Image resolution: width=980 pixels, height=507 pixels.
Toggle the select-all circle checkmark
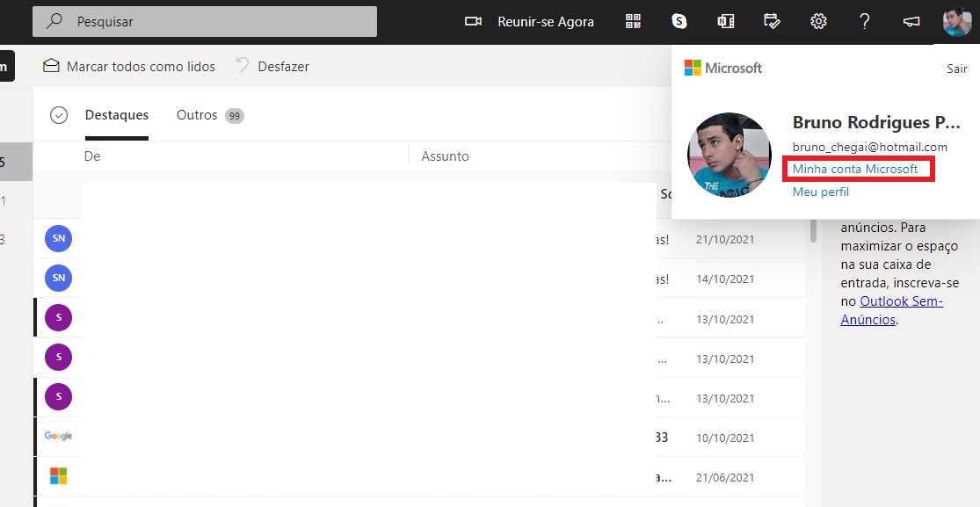59,115
